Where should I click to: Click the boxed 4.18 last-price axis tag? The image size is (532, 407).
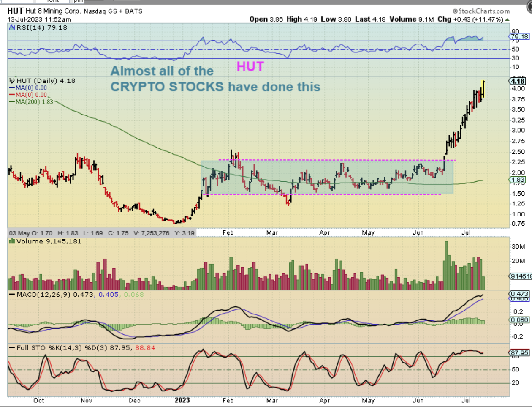(518, 81)
